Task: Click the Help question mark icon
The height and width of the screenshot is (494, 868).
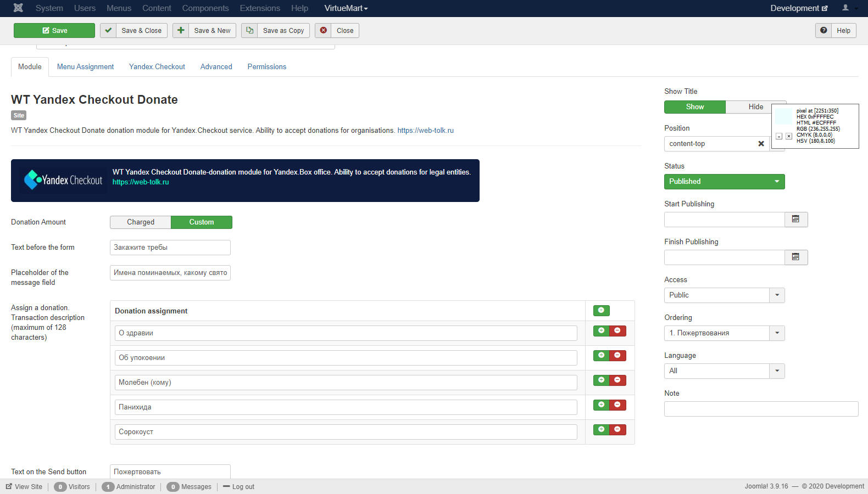Action: click(824, 30)
